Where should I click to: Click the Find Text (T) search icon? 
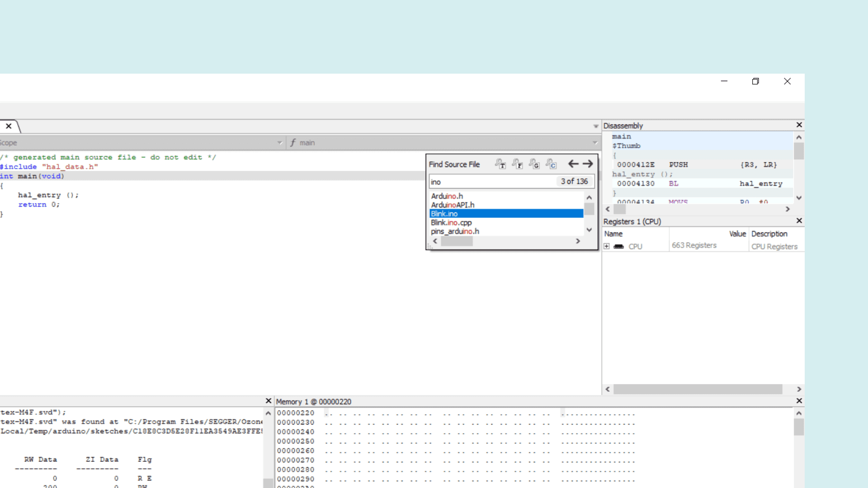[x=500, y=164]
